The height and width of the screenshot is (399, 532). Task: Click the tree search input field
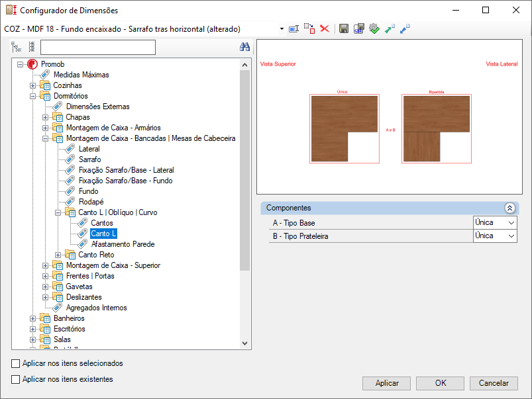[x=98, y=47]
